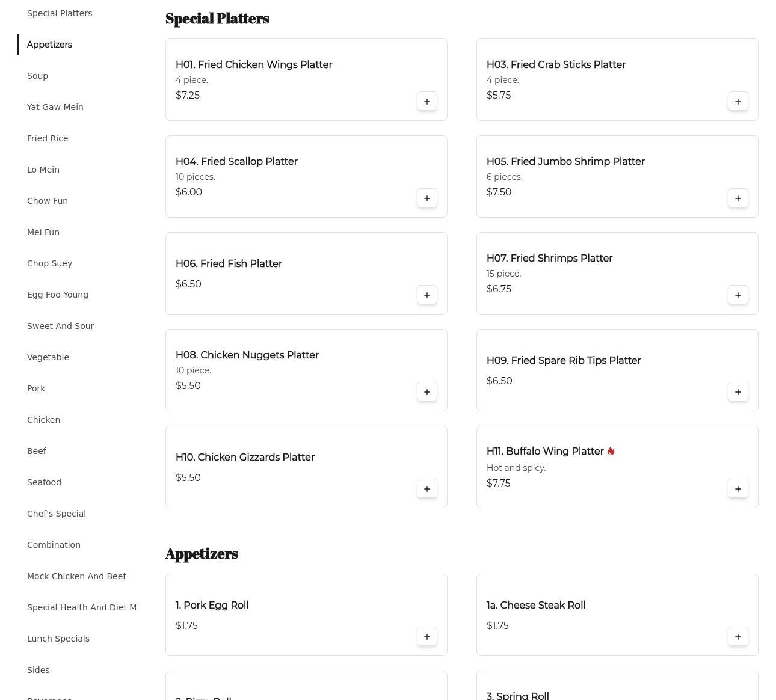The image size is (776, 700).
Task: Go to Lunch Specials section
Action: pos(58,639)
